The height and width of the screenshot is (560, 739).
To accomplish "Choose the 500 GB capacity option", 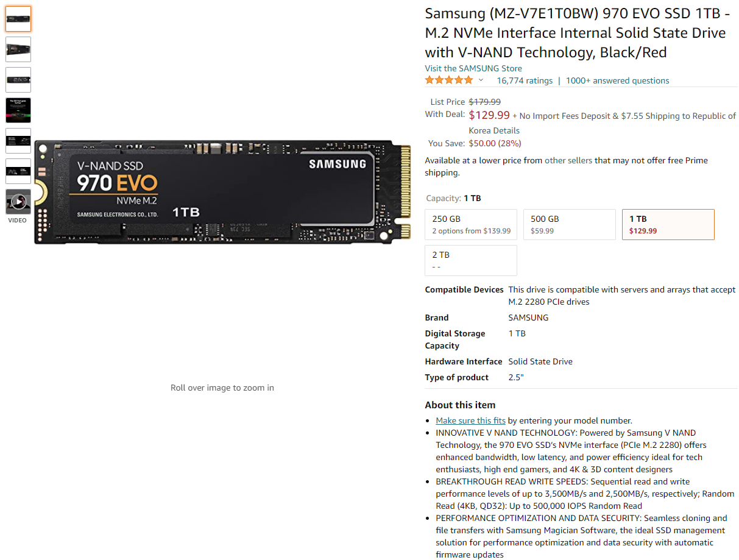I will tap(570, 224).
